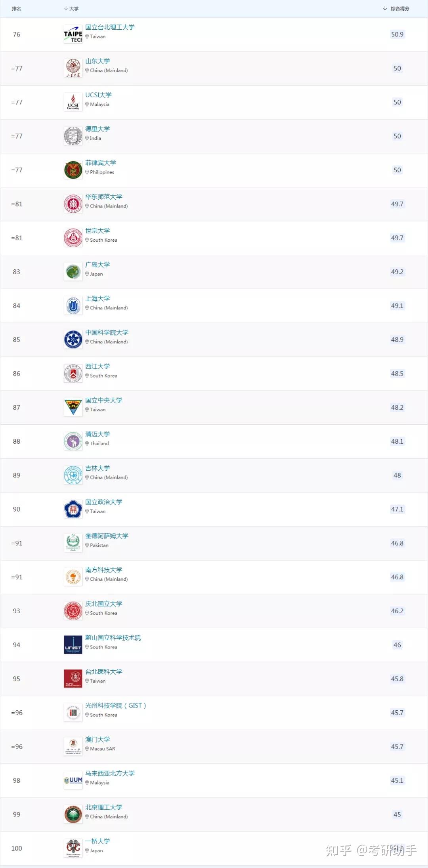Click the National Chengchi University emblem
Image resolution: width=428 pixels, height=868 pixels.
(x=73, y=509)
